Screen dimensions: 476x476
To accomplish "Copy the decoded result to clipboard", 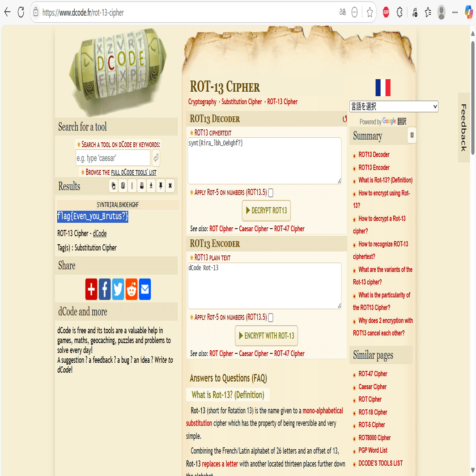I will coord(113,186).
